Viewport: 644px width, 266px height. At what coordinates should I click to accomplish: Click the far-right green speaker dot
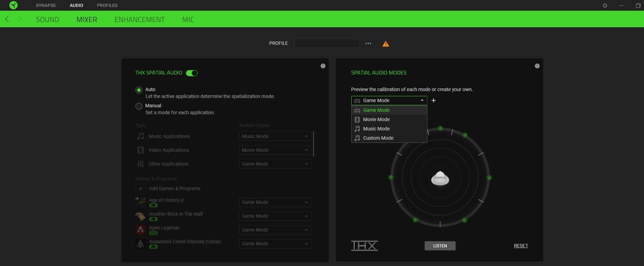pos(489,178)
